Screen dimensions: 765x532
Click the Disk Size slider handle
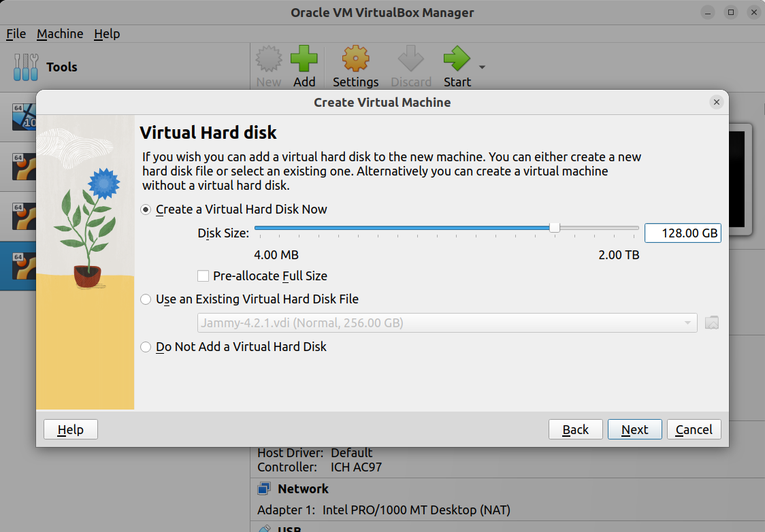click(554, 228)
